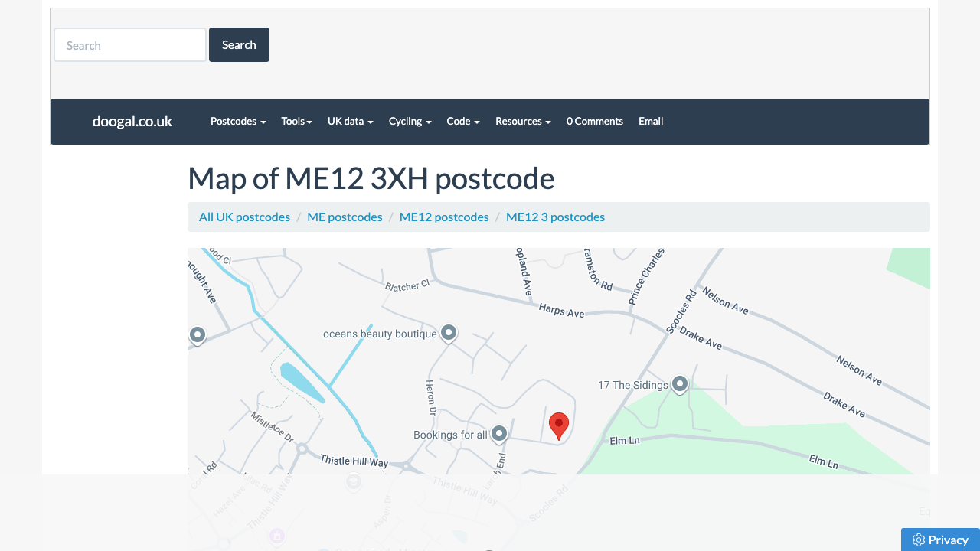Click the red postcode pin on the map
The width and height of the screenshot is (980, 551).
(x=559, y=425)
